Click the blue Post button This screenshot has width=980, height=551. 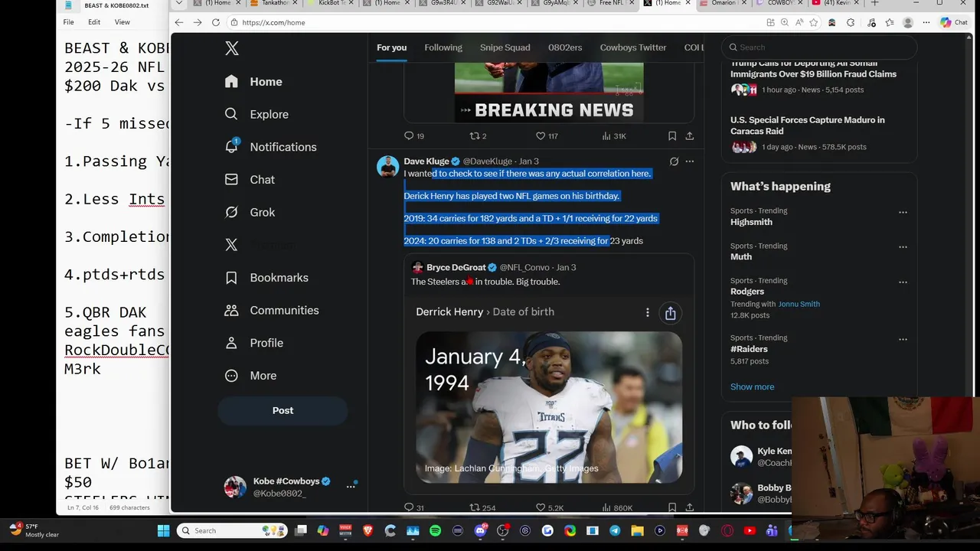283,410
